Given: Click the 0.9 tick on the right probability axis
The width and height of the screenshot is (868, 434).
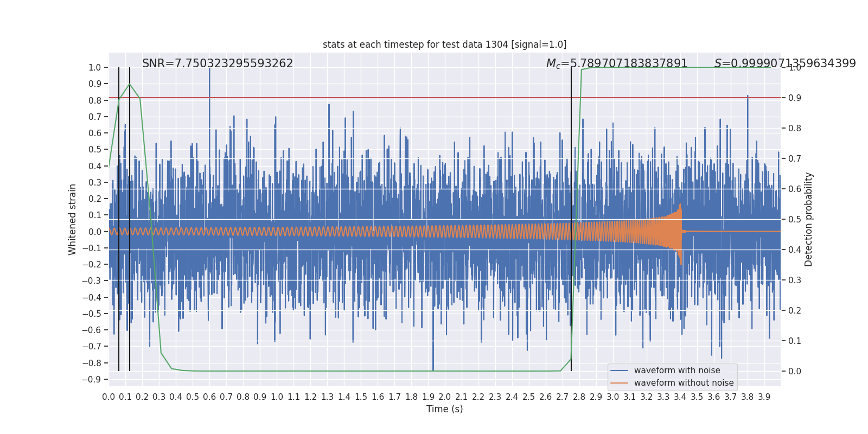Looking at the screenshot, I should pyautogui.click(x=794, y=98).
